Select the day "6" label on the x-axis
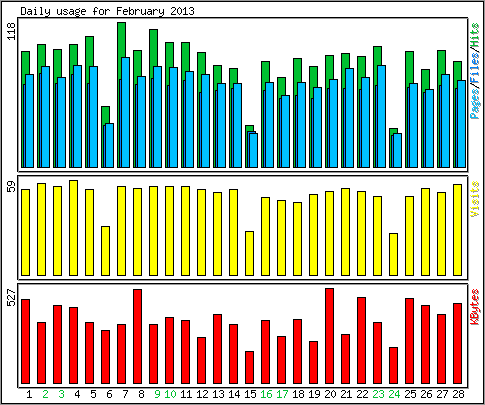 (x=109, y=394)
